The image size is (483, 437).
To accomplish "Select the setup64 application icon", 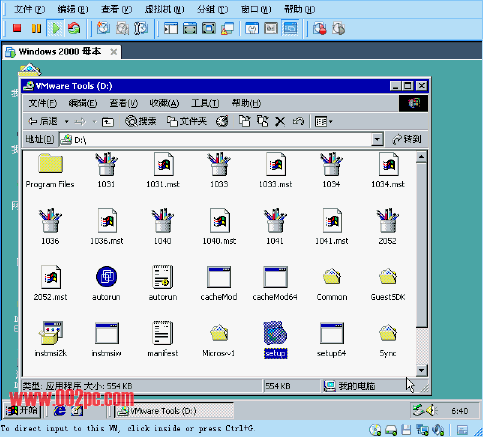I will 331,339.
